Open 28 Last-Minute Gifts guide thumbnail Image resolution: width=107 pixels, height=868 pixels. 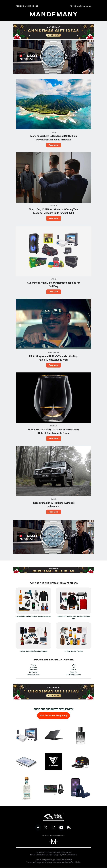33,600
